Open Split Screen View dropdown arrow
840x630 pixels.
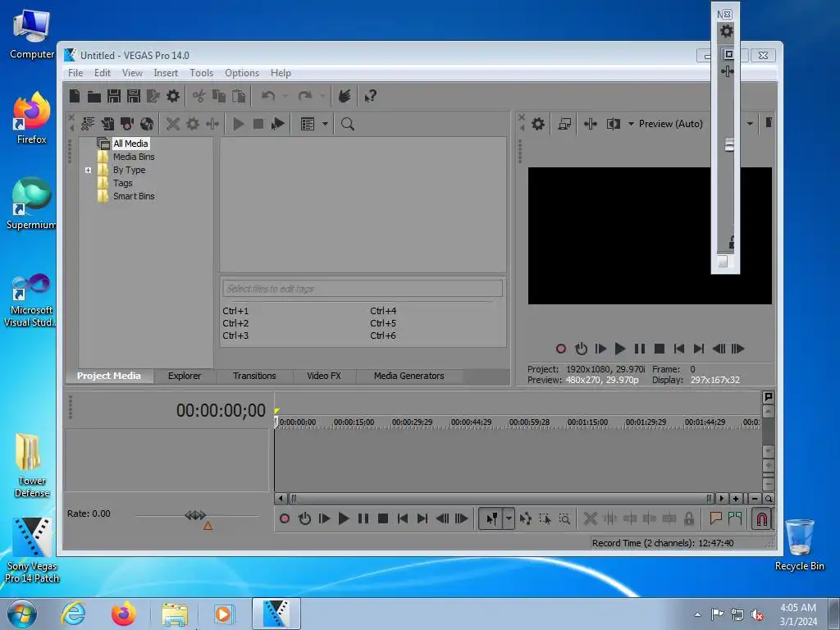pos(631,125)
